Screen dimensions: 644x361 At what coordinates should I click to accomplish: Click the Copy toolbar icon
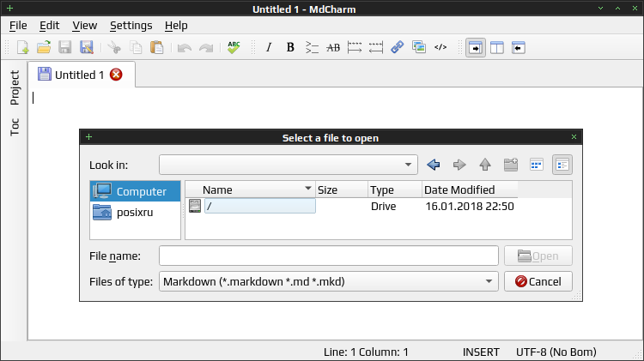pyautogui.click(x=136, y=47)
